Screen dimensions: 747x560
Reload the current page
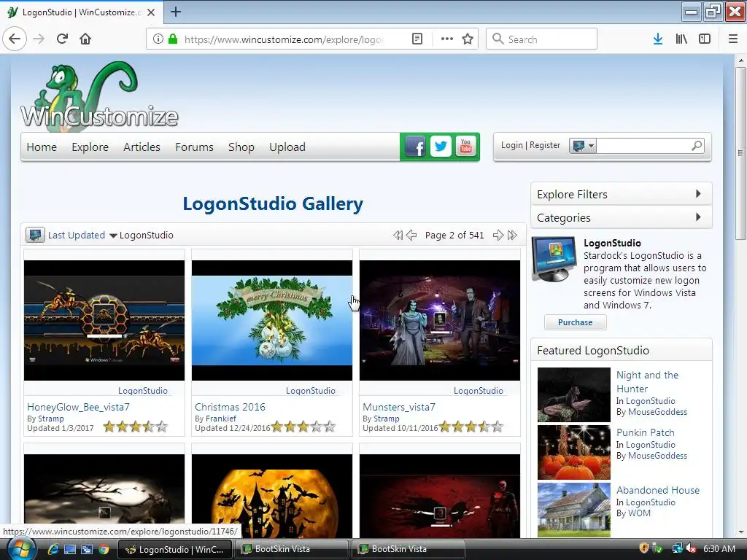click(62, 39)
